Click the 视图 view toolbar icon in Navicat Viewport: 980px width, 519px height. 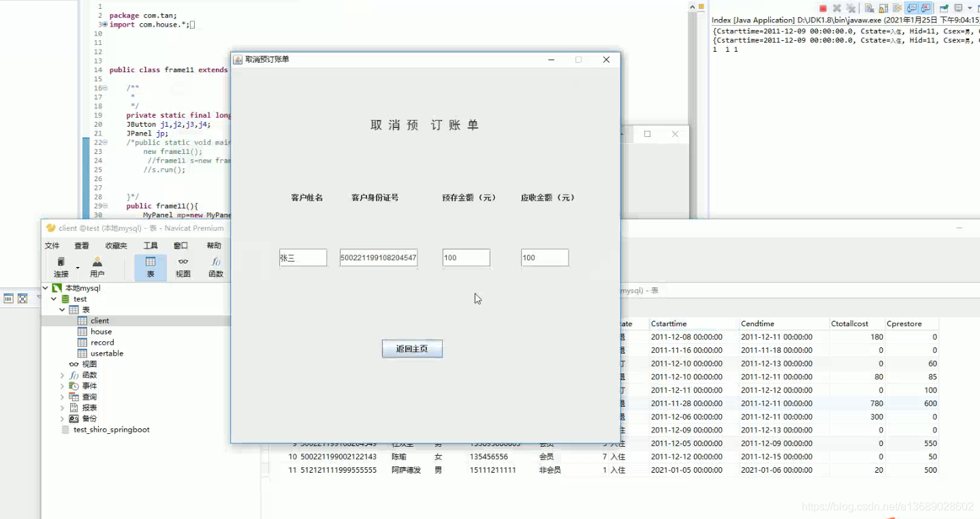183,267
